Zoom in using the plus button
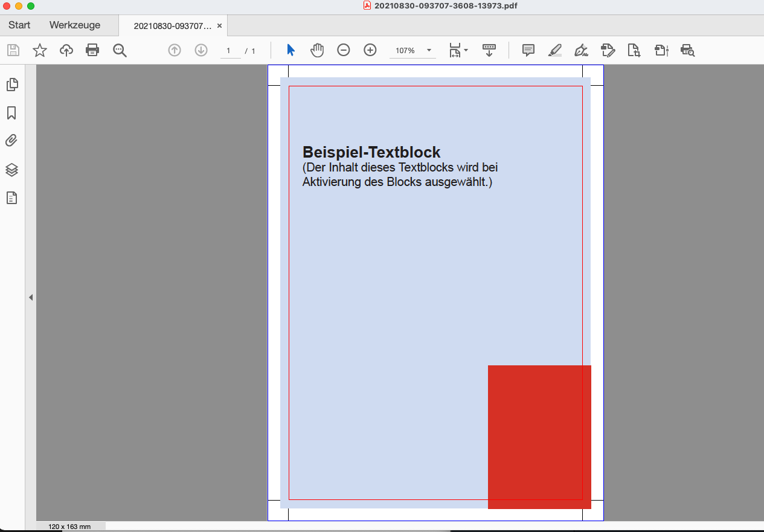The image size is (764, 532). pos(370,51)
